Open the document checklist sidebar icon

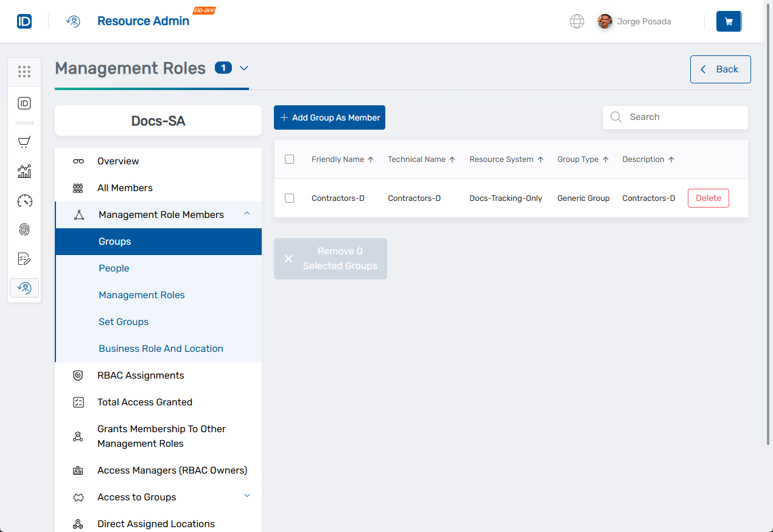coord(24,259)
